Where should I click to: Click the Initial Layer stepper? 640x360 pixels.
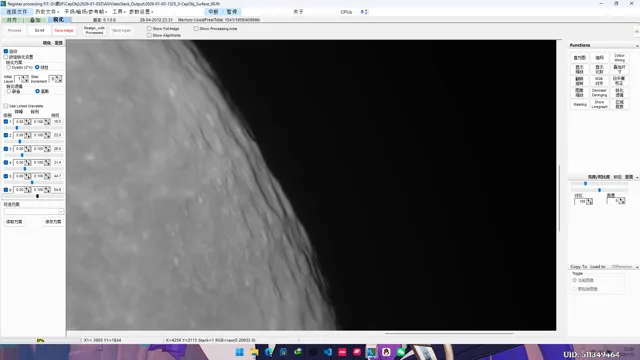coord(25,78)
